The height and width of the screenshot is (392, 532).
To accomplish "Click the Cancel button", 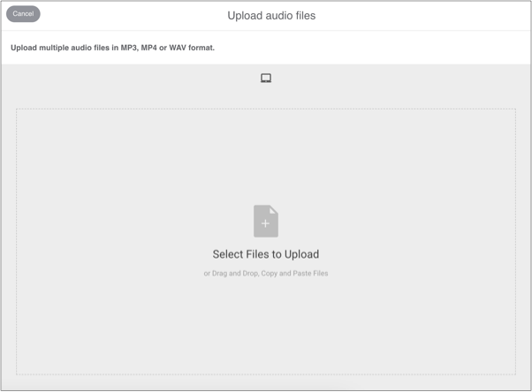I will pos(23,14).
